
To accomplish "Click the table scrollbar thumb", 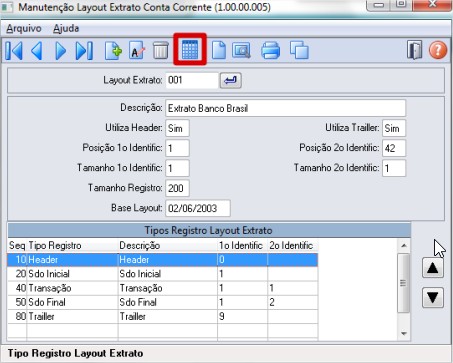I will (404, 283).
